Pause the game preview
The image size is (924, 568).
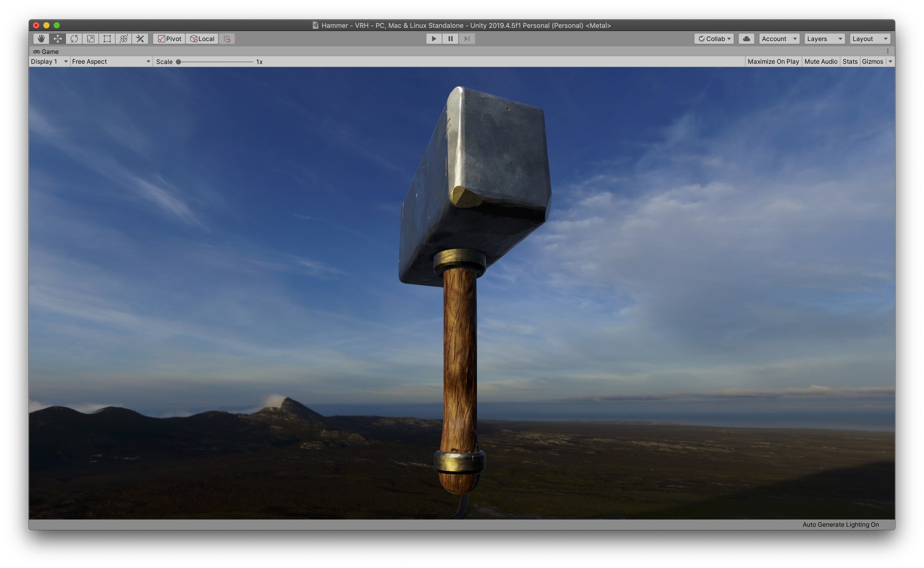coord(450,39)
